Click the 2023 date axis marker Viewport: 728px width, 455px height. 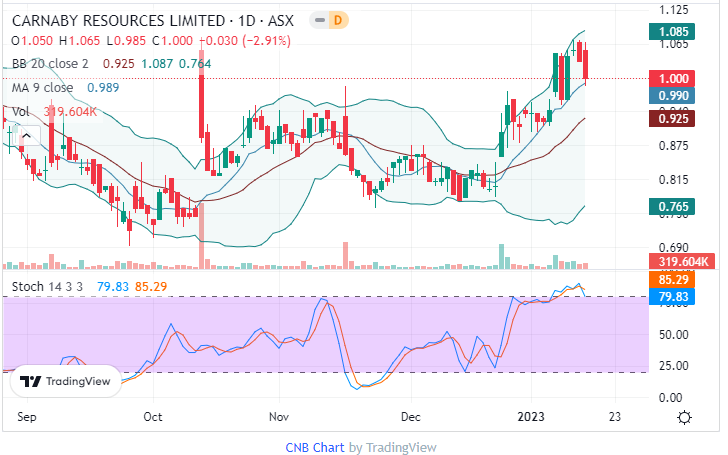click(x=530, y=417)
